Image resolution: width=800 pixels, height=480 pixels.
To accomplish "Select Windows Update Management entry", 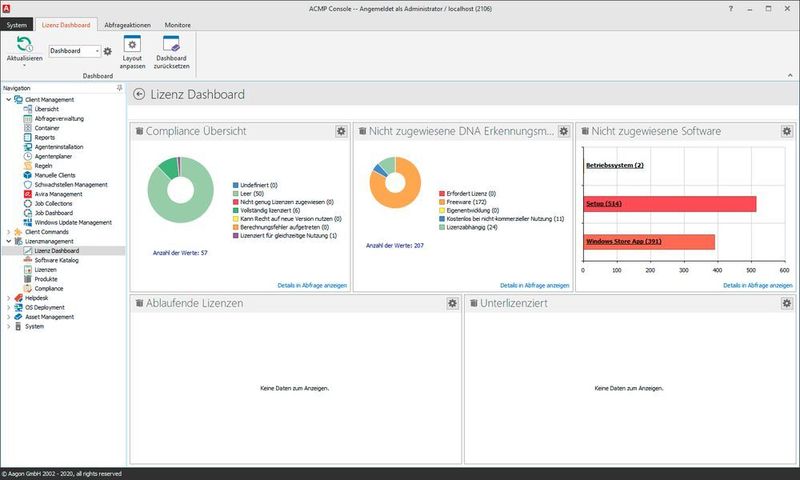I will coord(73,222).
